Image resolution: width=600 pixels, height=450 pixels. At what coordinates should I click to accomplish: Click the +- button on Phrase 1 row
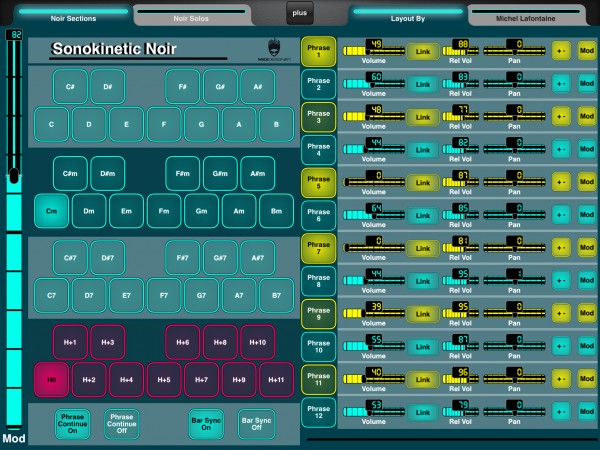tap(561, 51)
